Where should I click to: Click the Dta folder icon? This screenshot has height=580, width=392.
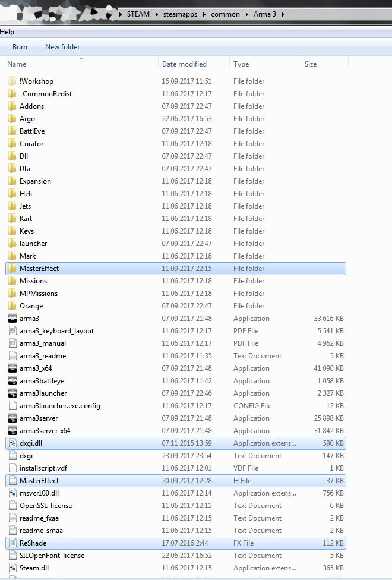(x=12, y=169)
